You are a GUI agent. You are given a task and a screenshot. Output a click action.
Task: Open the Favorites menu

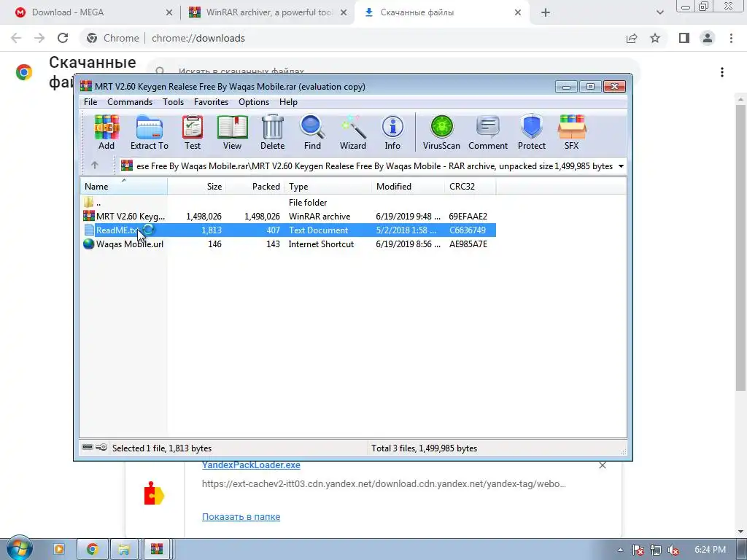point(211,102)
